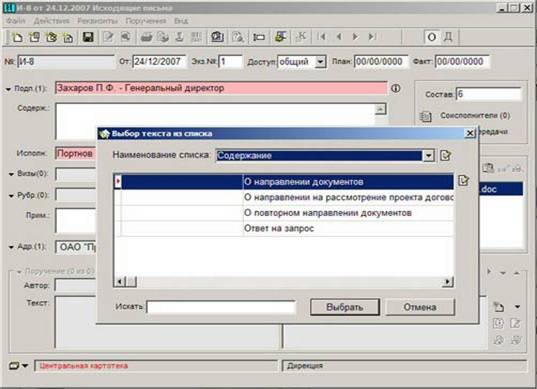Screen dimensions: 537x389
Task: Click the Искать search field
Action: (x=221, y=307)
